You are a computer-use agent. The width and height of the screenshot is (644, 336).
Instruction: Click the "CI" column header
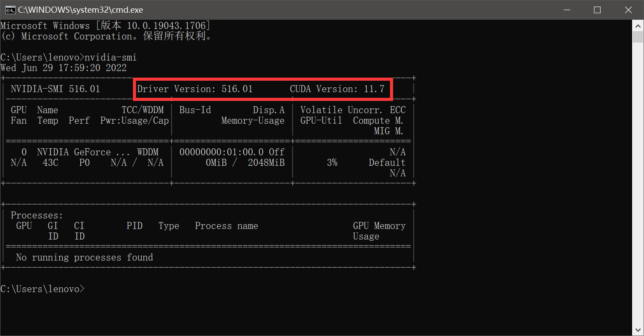click(79, 226)
